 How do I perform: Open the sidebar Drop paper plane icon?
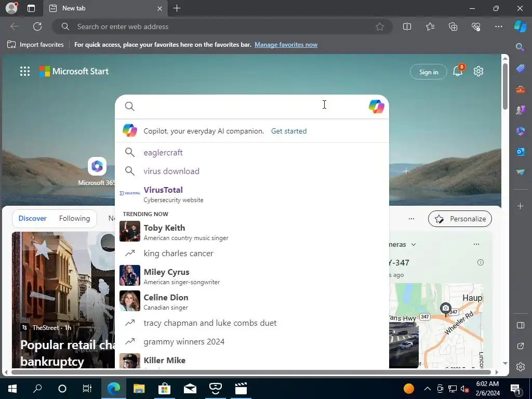pos(520,172)
